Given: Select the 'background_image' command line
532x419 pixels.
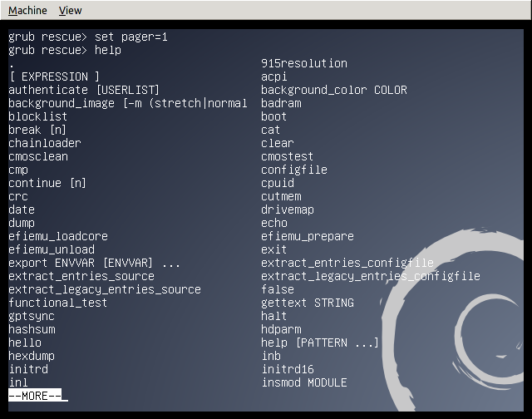Looking at the screenshot, I should (128, 103).
